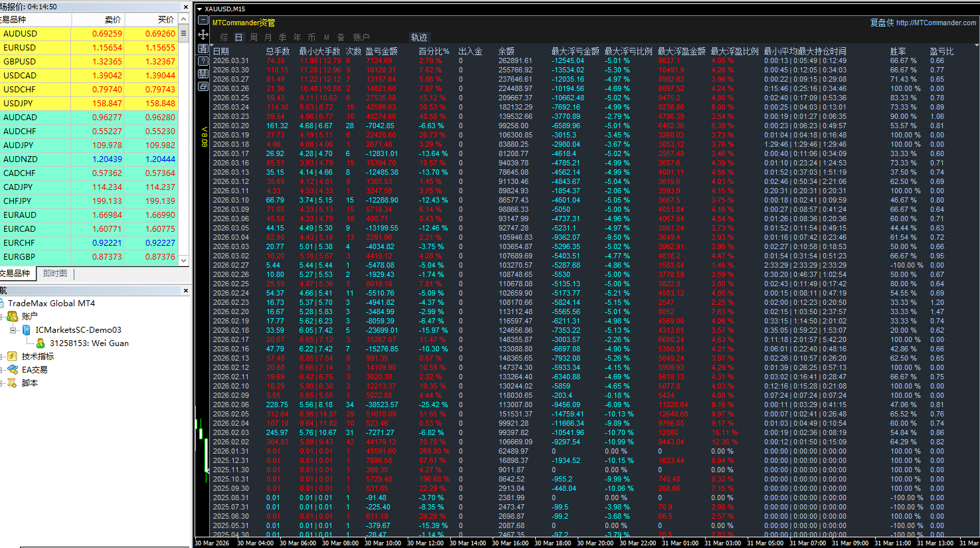980x548 pixels.
Task: Toggle the 日 daily period view
Action: tap(238, 37)
